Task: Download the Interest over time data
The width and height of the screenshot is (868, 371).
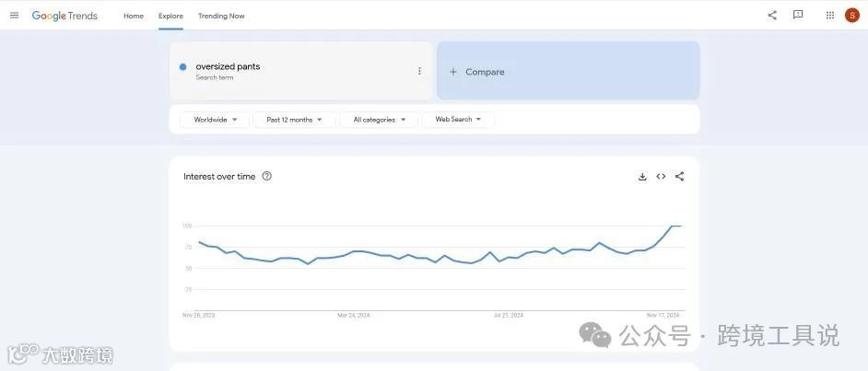Action: [x=642, y=177]
